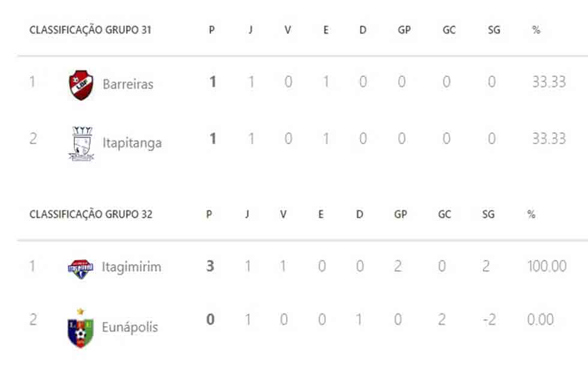
Task: Click the Itapitanga team crest
Action: click(x=82, y=143)
